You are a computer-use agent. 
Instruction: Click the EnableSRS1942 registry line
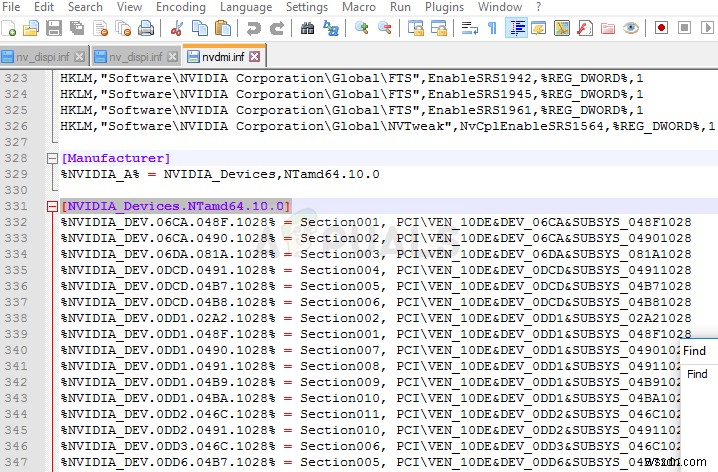351,78
